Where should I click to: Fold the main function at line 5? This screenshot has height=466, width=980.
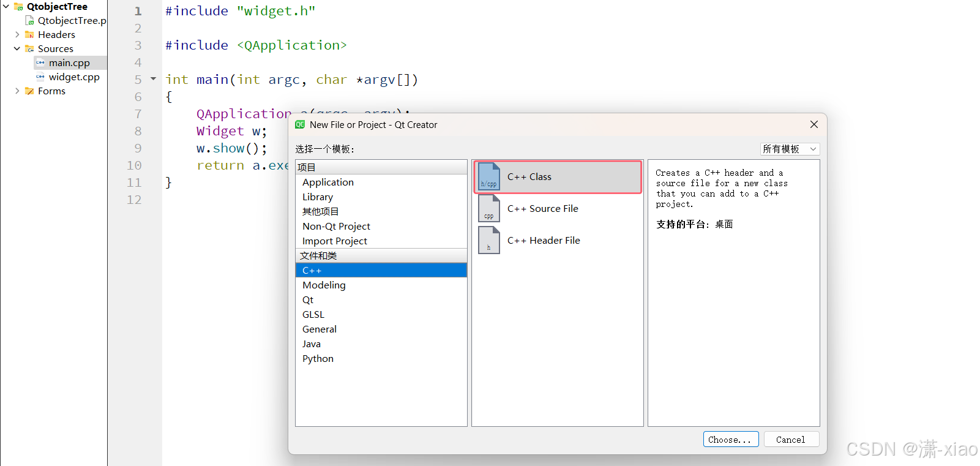153,79
